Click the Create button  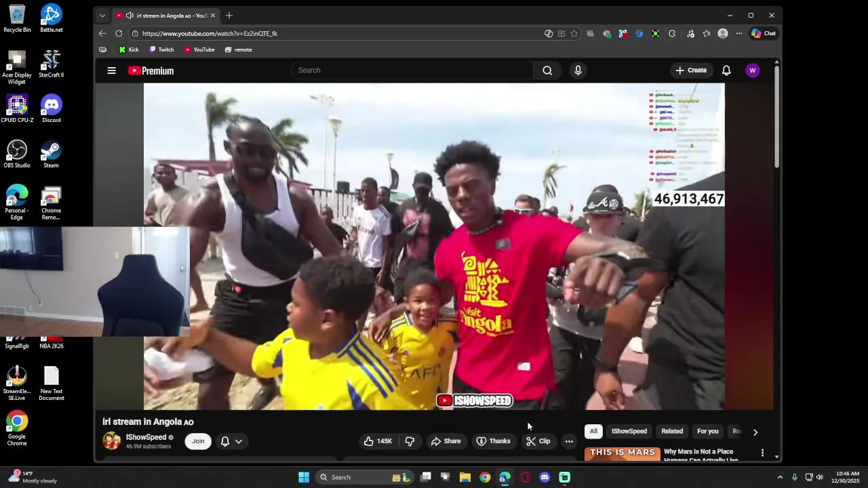tap(691, 70)
